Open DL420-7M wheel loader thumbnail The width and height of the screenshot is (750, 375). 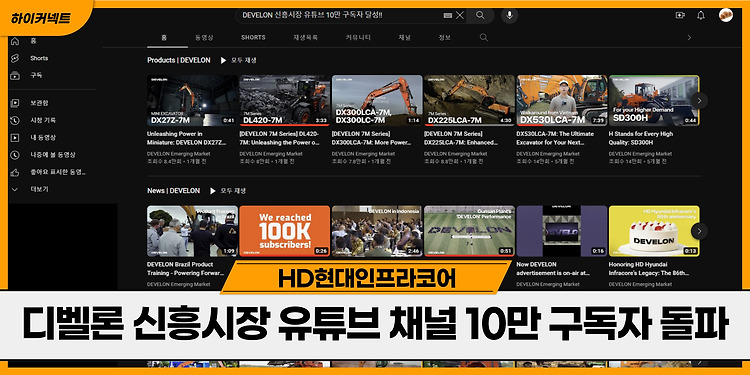(x=285, y=100)
